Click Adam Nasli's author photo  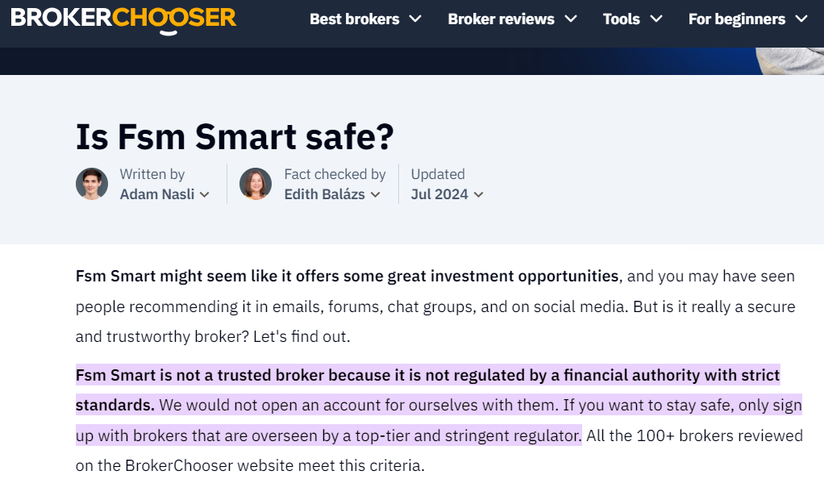pos(92,184)
